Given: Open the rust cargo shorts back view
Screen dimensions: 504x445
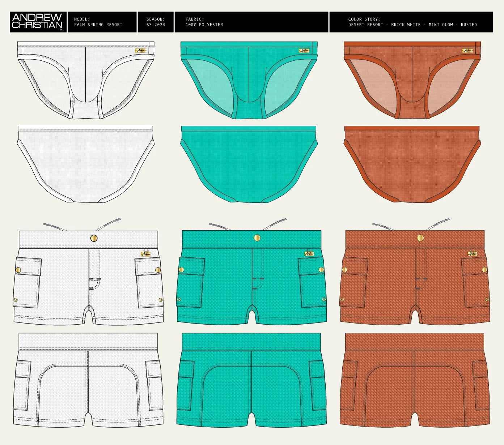Looking at the screenshot, I should [415, 380].
